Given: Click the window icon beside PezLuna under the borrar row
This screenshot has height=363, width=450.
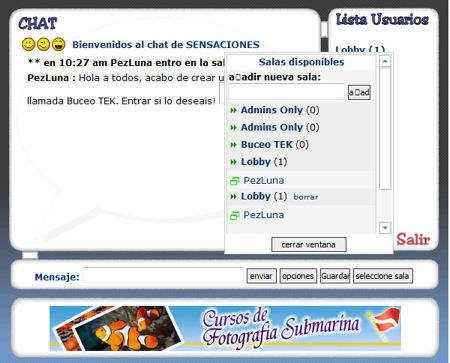Looking at the screenshot, I should point(235,216).
